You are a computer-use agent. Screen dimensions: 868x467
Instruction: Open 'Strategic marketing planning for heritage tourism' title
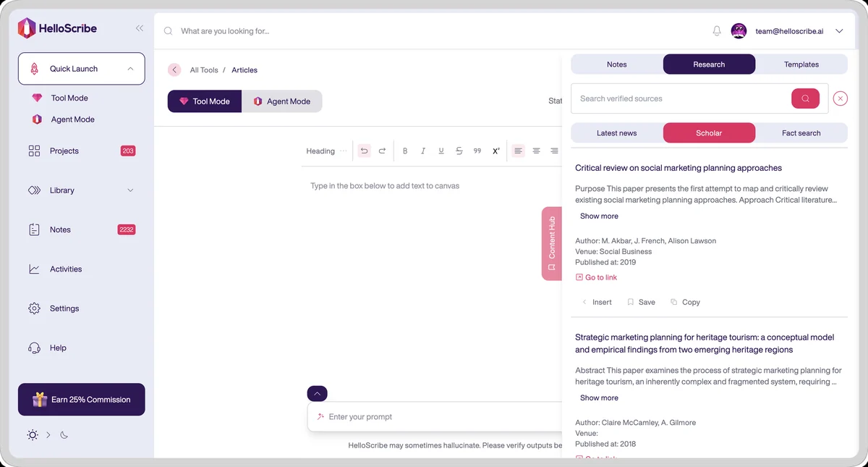click(x=705, y=343)
